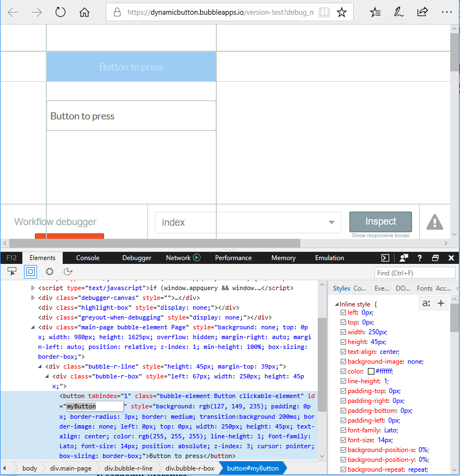Image resolution: width=460 pixels, height=476 pixels.
Task: Click the accessibility tab order icon
Action: (68, 272)
